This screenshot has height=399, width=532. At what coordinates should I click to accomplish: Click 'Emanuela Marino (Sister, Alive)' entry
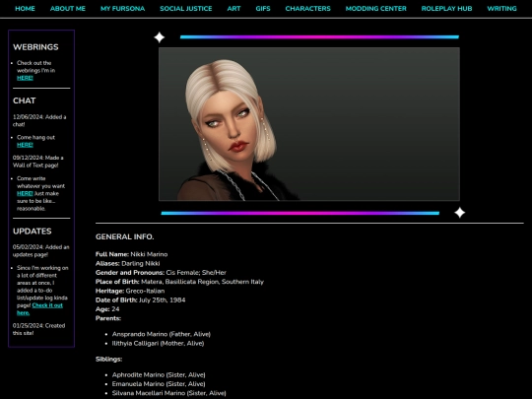pyautogui.click(x=159, y=384)
